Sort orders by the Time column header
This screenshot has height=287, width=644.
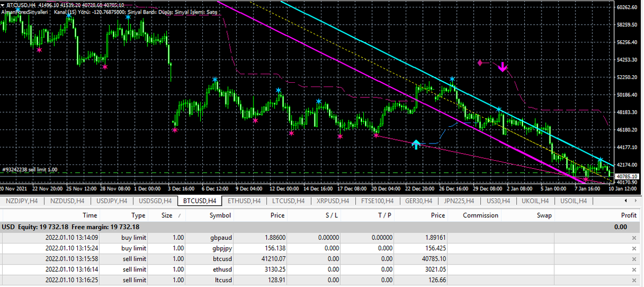point(90,216)
